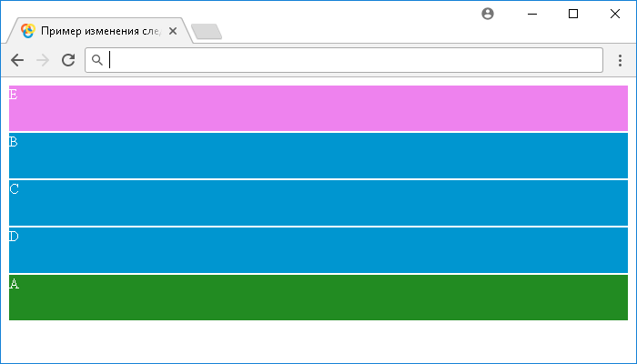Image resolution: width=637 pixels, height=364 pixels.
Task: Open a new tab
Action: 207,32
